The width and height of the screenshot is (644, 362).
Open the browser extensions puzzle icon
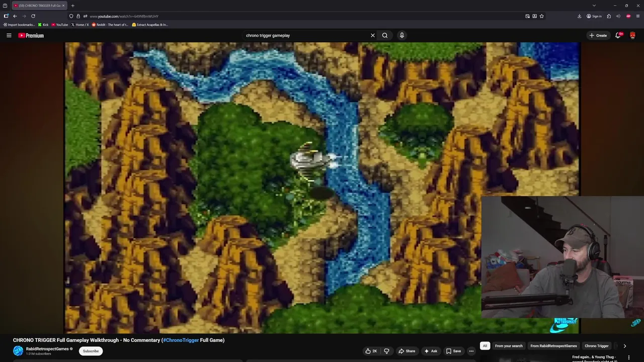click(x=609, y=16)
